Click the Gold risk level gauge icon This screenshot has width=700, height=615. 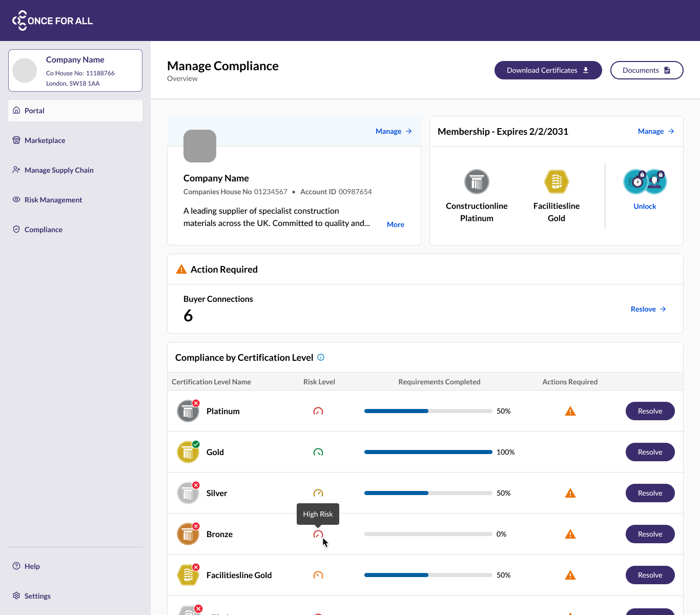[318, 452]
